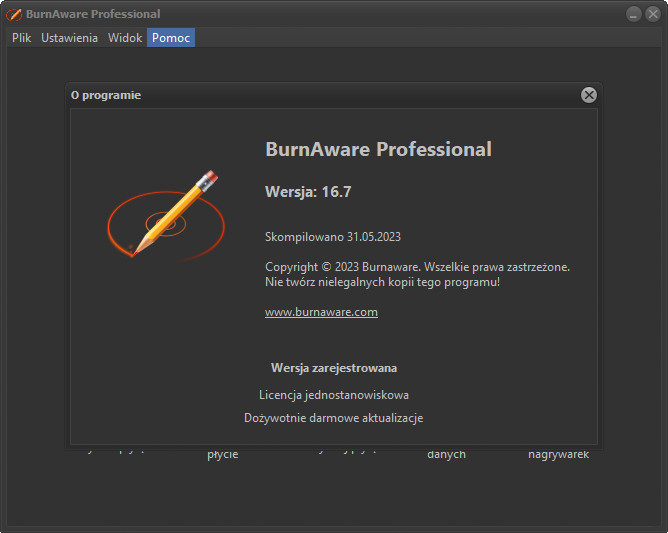The height and width of the screenshot is (533, 668).
Task: Click the 'Wersja: 16.7' text
Action: click(x=308, y=192)
